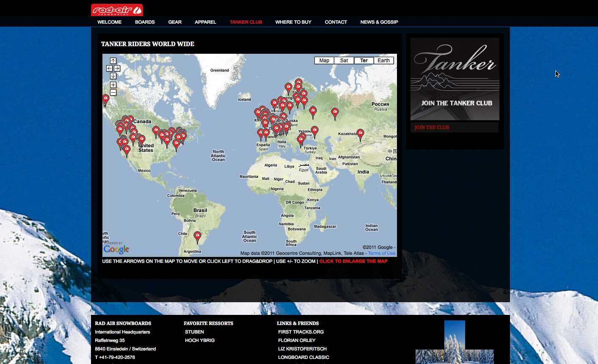Open the Boards menu item

coord(145,22)
